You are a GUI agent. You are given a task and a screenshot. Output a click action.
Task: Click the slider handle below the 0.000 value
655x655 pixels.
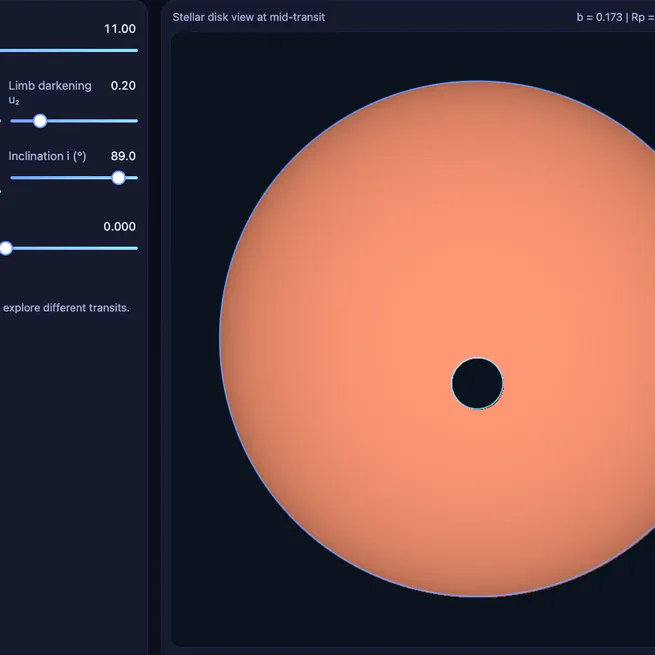click(6, 248)
